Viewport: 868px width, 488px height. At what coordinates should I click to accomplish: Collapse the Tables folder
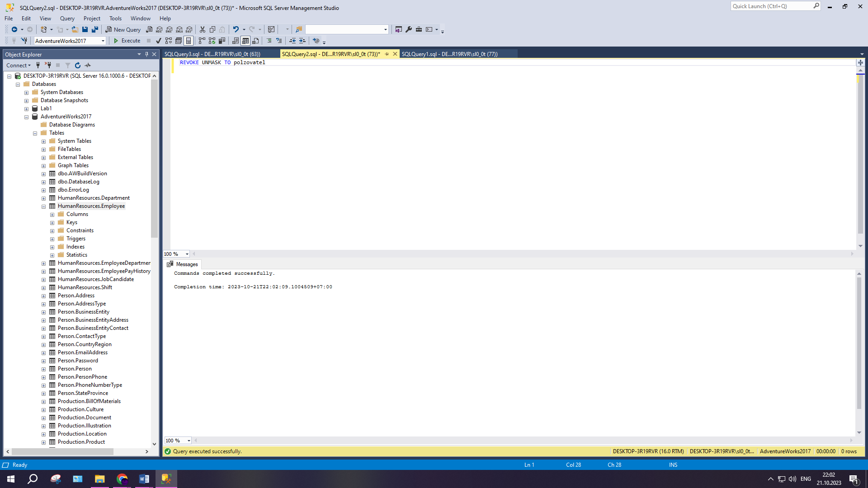[x=35, y=133]
